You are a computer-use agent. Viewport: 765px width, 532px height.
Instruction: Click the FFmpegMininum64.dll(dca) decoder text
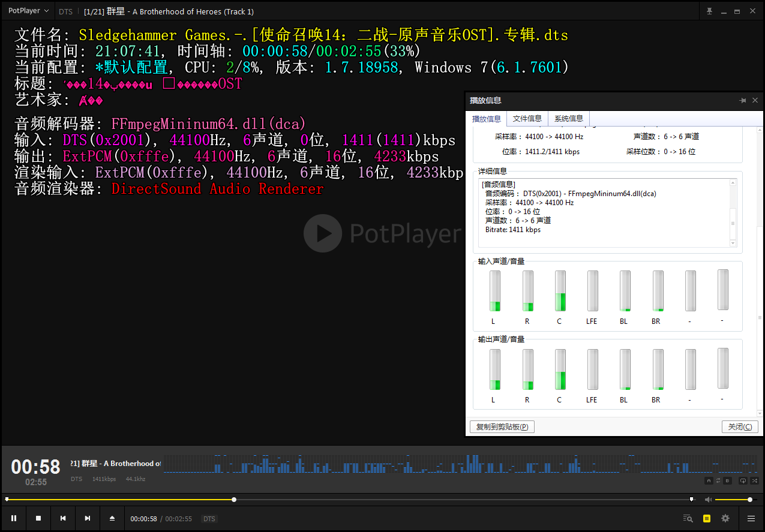click(x=209, y=124)
